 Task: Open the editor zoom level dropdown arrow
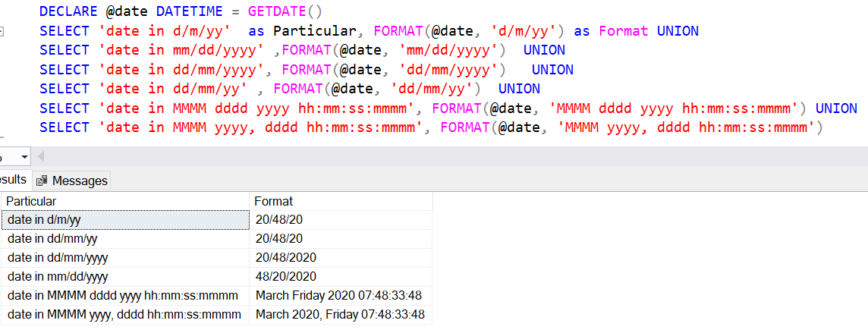coord(24,158)
